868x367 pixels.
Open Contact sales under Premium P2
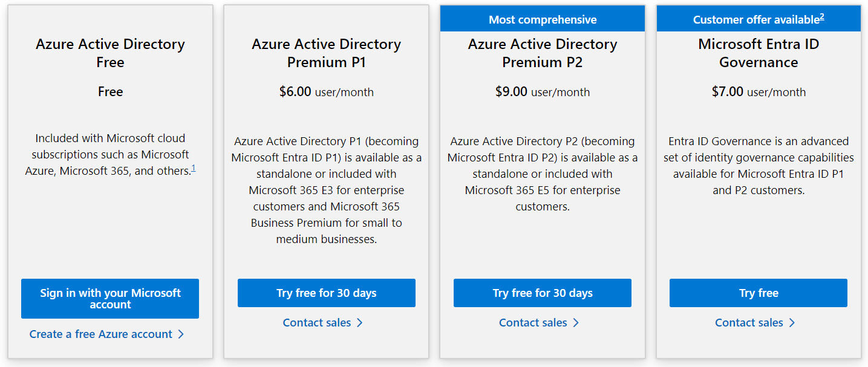pos(533,323)
